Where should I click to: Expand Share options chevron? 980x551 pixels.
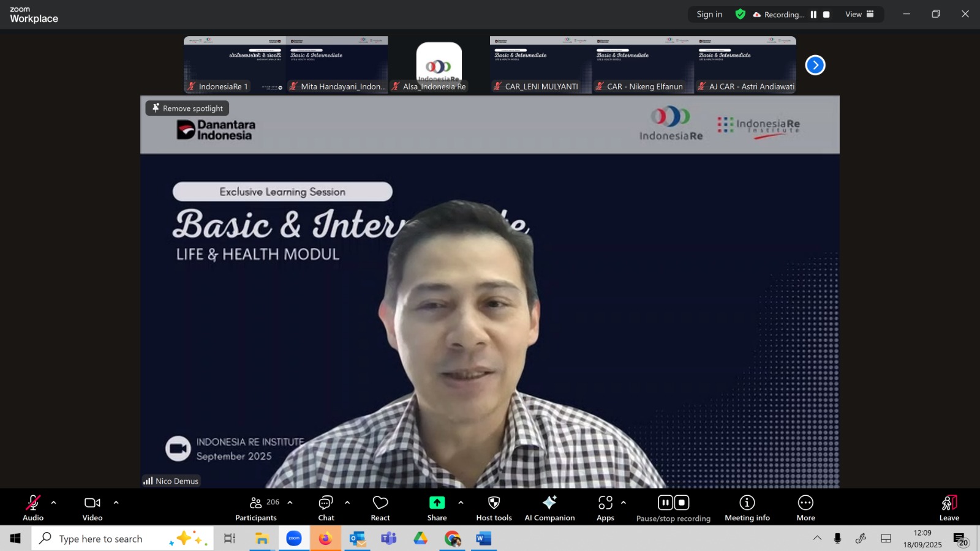click(461, 503)
